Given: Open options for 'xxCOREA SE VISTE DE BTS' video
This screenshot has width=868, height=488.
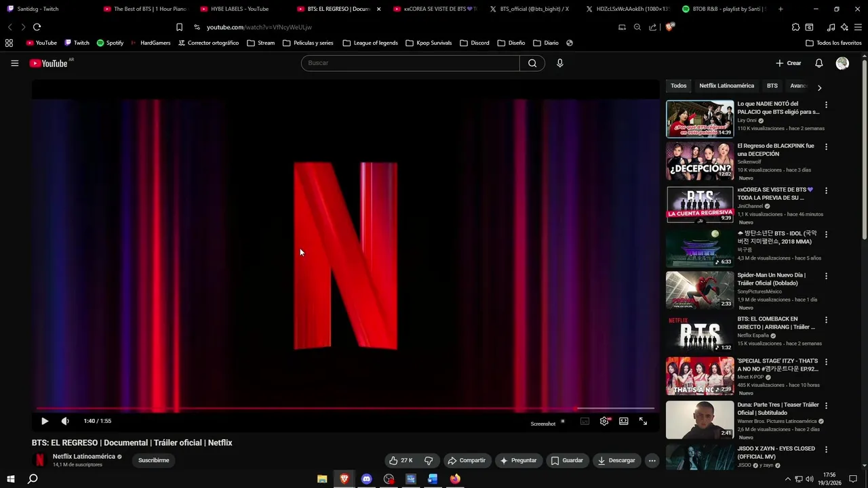Looking at the screenshot, I should tap(826, 191).
